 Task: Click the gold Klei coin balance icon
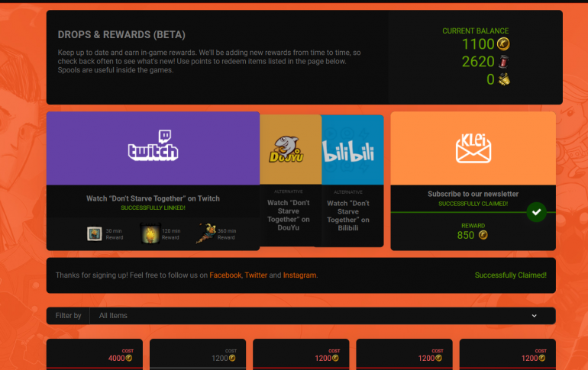click(503, 43)
